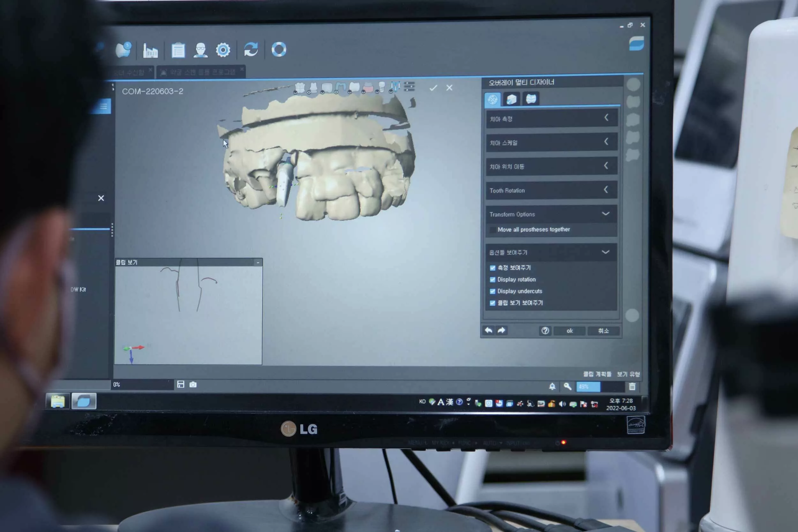Open the clipboard order form icon
The height and width of the screenshot is (532, 798).
178,50
